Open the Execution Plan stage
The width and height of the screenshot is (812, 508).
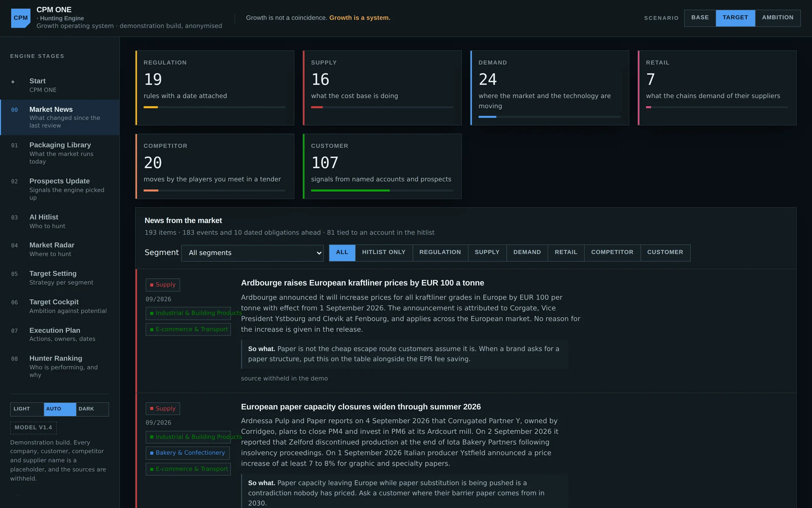pos(60,334)
